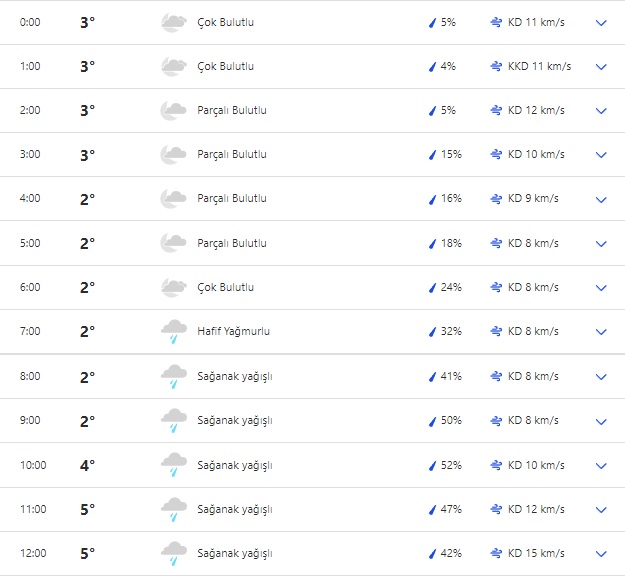
Task: Select the 4° temperature at 10:00
Action: pyautogui.click(x=87, y=465)
